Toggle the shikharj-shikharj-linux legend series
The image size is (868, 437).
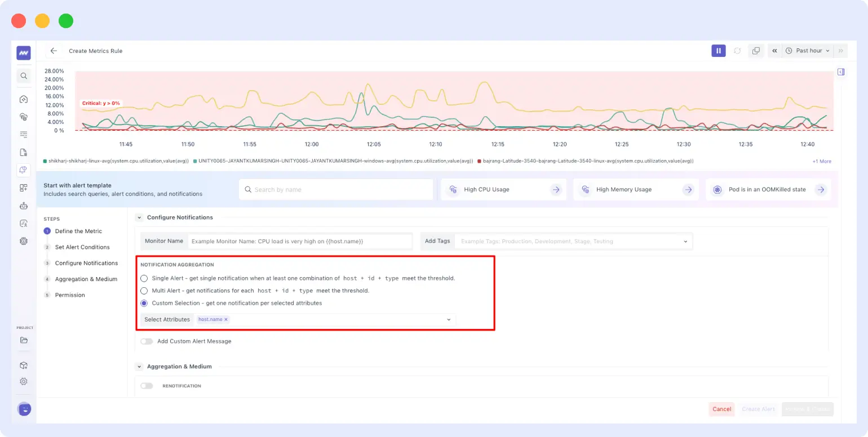pos(116,161)
